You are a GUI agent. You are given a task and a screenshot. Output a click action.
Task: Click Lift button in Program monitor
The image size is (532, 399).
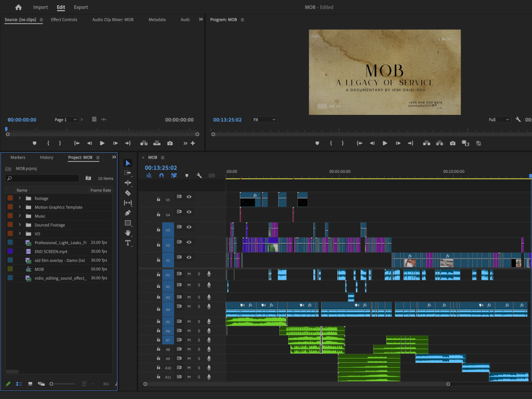427,144
